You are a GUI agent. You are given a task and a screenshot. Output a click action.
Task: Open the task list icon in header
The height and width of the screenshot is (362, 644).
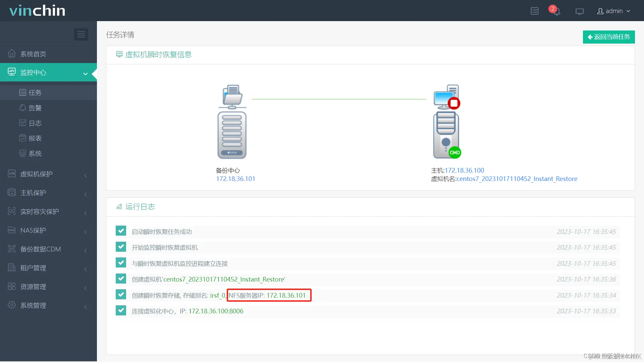[535, 11]
